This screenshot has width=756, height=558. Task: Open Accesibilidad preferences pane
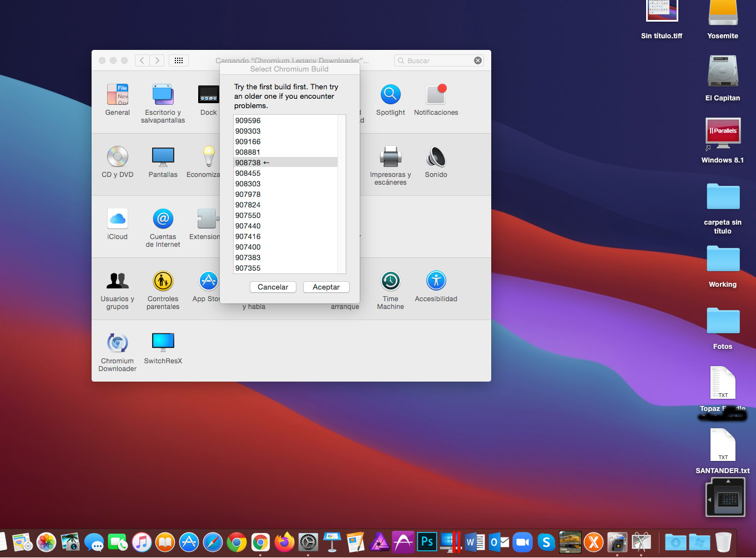tap(436, 282)
